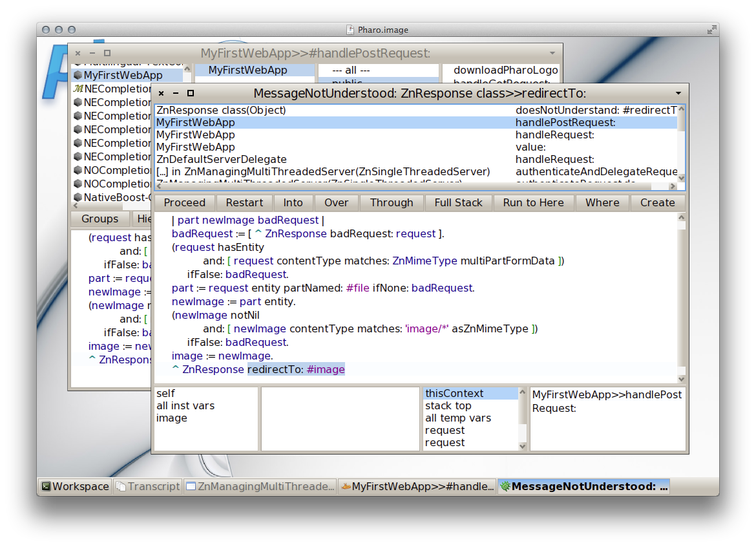Click the macOS fullscreen arrows icon
Image resolution: width=756 pixels, height=547 pixels.
711,30
